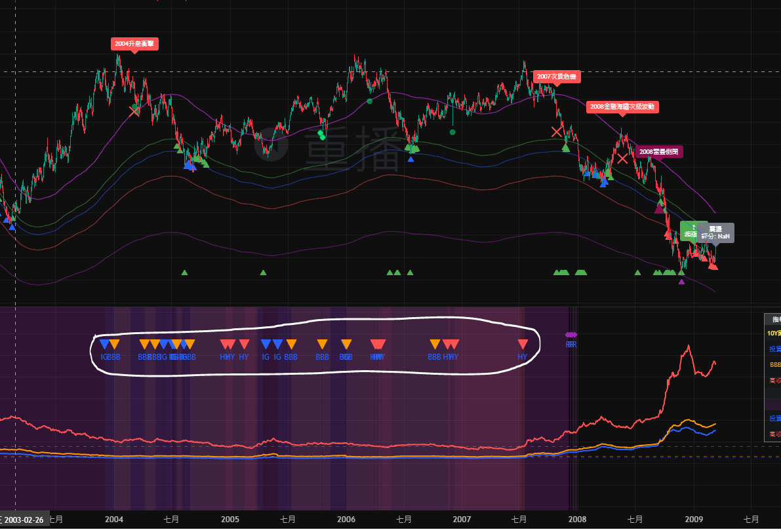
Task: Click the green 超漲 signal label
Action: pos(689,231)
